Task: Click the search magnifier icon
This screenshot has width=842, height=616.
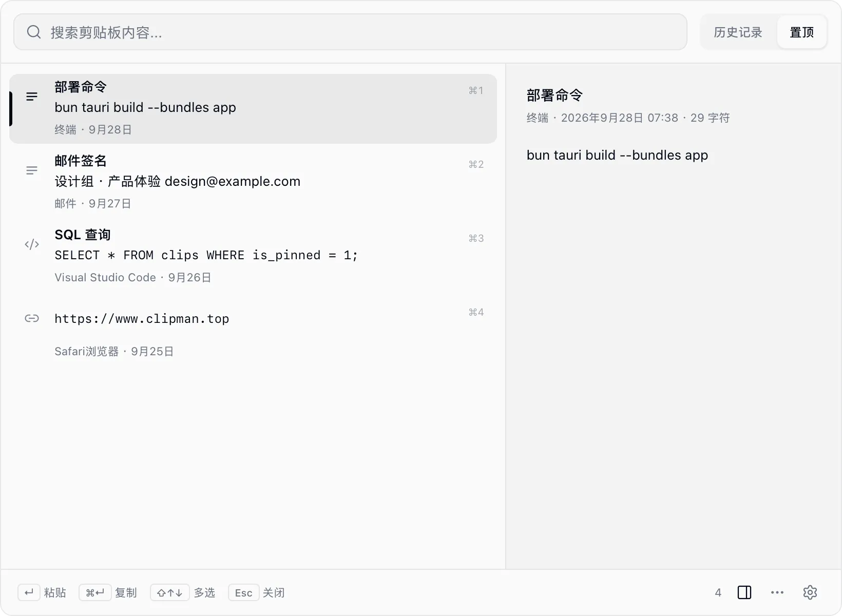Action: [34, 32]
